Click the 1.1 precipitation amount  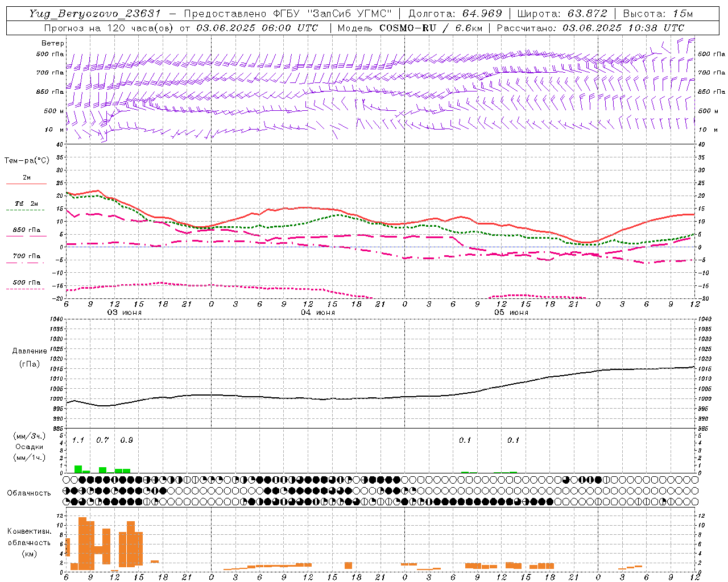78,440
